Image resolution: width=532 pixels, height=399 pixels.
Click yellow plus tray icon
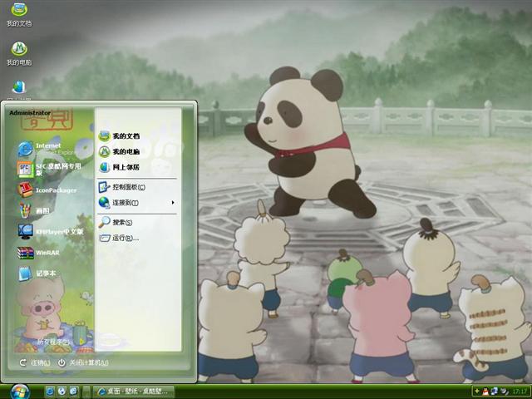pos(477,392)
